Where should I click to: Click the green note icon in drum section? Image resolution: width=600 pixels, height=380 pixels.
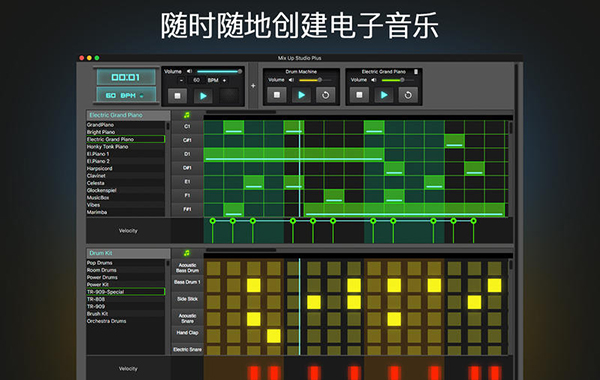tap(187, 253)
